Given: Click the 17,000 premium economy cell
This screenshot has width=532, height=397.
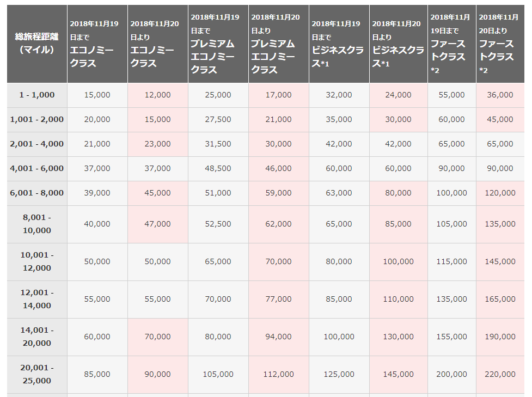Looking at the screenshot, I should (x=279, y=95).
